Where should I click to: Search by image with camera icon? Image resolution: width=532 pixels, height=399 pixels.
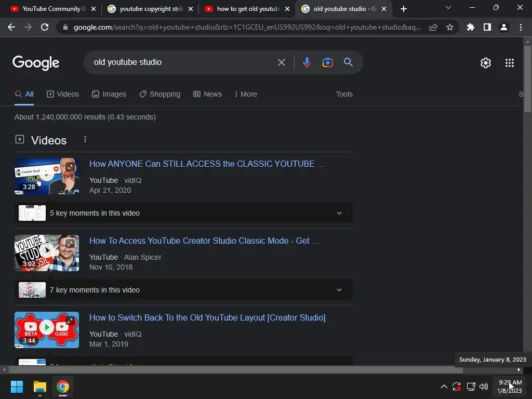[327, 62]
